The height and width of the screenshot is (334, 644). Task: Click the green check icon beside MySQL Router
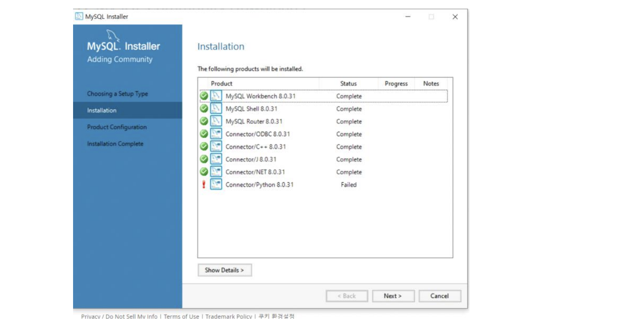(204, 121)
